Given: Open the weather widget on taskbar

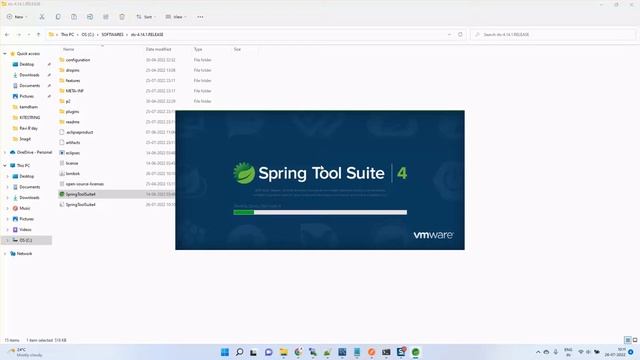Looking at the screenshot, I should pos(25,352).
